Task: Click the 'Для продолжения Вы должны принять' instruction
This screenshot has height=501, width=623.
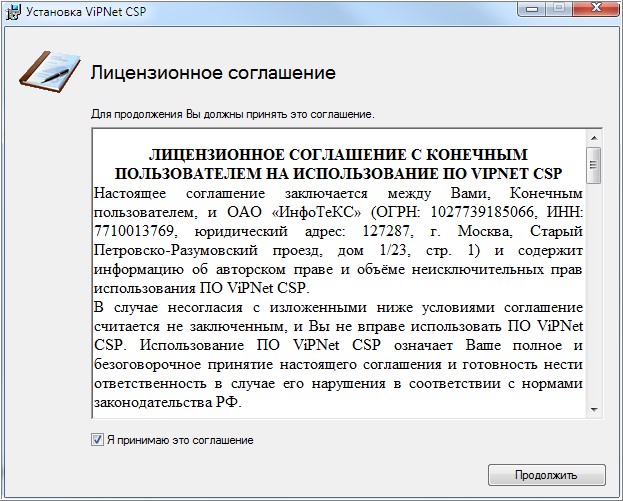Action: (x=232, y=114)
